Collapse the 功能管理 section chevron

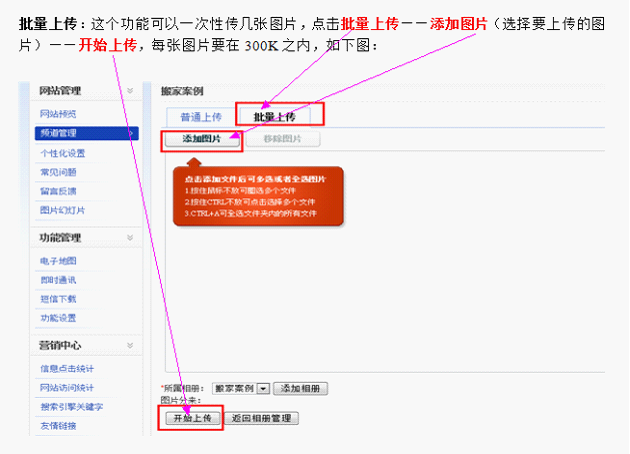click(130, 238)
